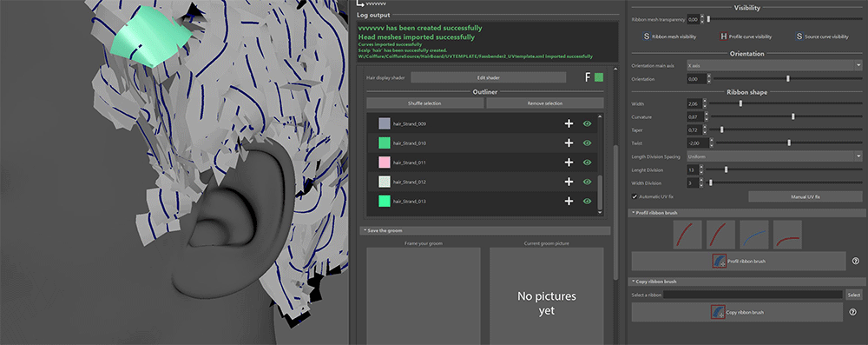Click the Lenght Division stepper arrows
The width and height of the screenshot is (868, 345).
pyautogui.click(x=701, y=169)
